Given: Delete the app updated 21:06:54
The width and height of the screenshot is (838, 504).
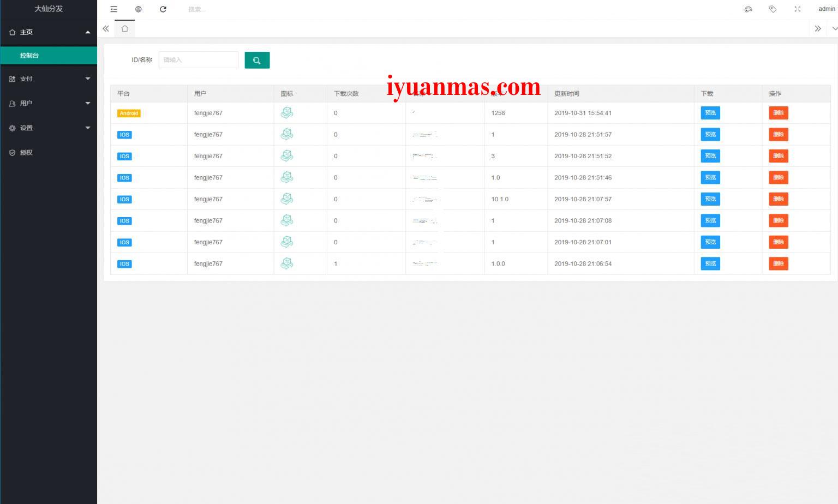Looking at the screenshot, I should 779,263.
